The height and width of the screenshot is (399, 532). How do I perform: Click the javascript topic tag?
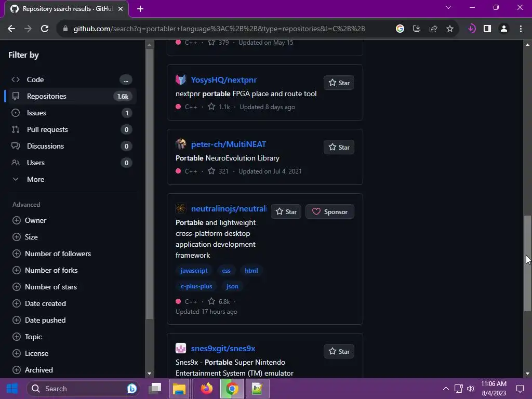194,271
